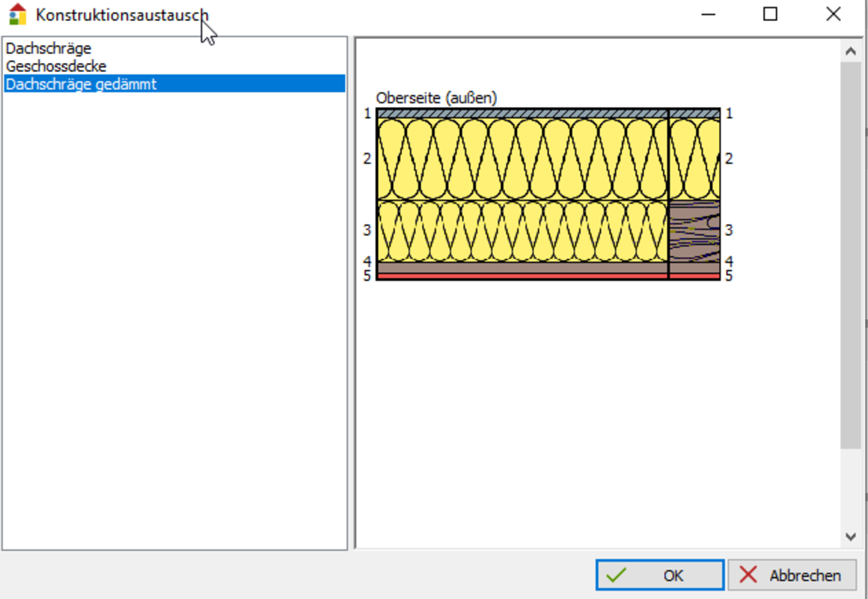The height and width of the screenshot is (599, 868).
Task: Click the thin brown layer 4
Action: tap(522, 267)
